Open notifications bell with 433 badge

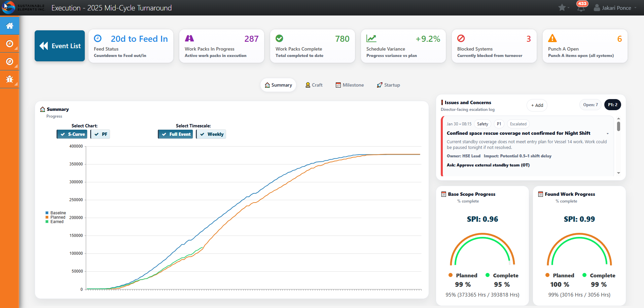coord(581,7)
